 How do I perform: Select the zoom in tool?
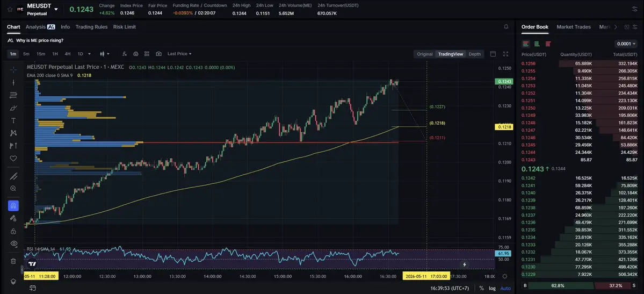pos(13,188)
